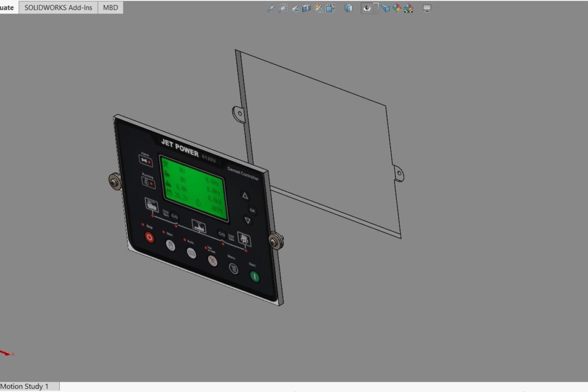Return to Previous View
This screenshot has width=588, height=392.
pos(295,8)
